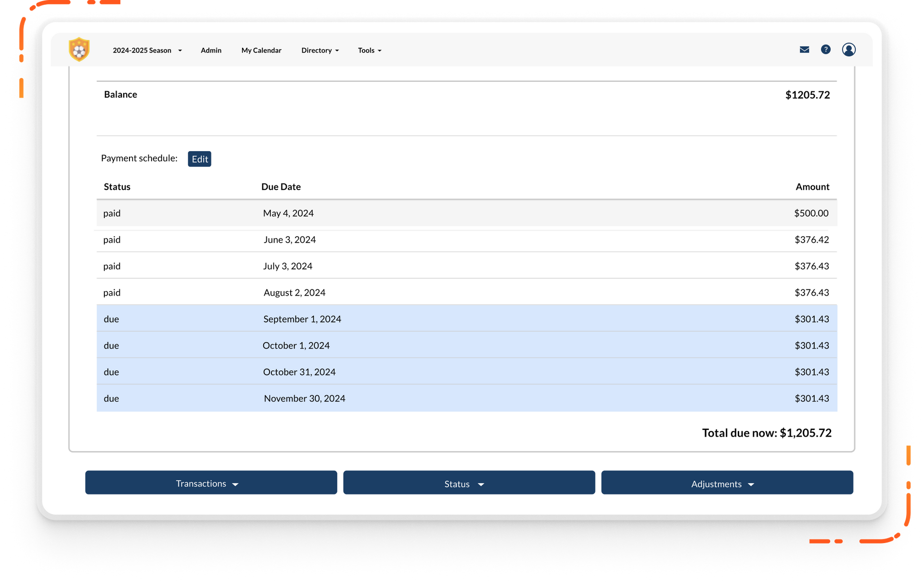Select the Admin menu item
Image resolution: width=924 pixels, height=583 pixels.
(x=211, y=50)
